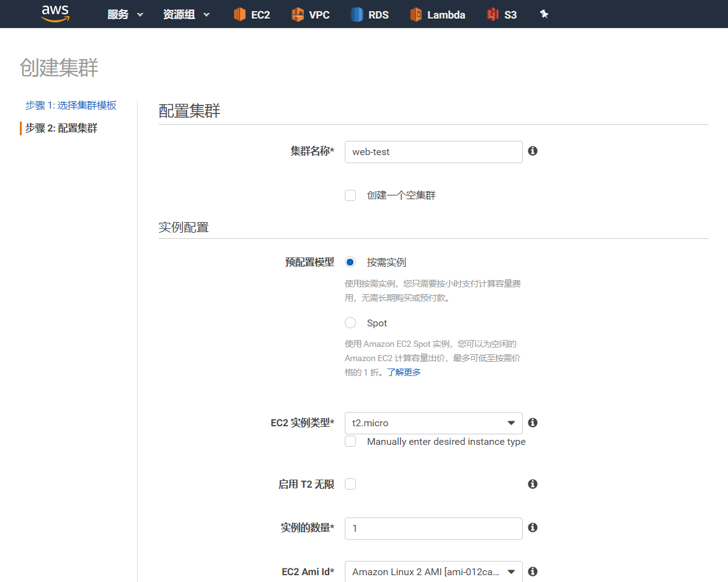
Task: Open the Lambda service shortcut
Action: [x=438, y=14]
